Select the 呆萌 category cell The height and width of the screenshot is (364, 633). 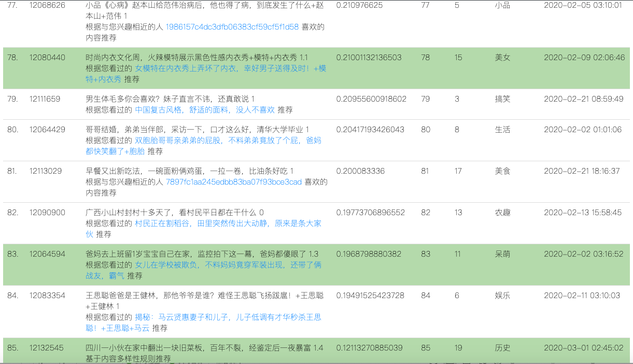[x=502, y=254]
